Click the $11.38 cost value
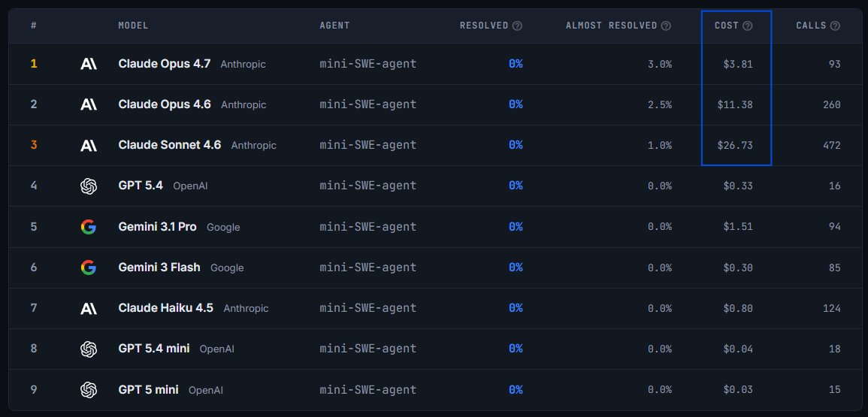The height and width of the screenshot is (417, 868). 735,104
